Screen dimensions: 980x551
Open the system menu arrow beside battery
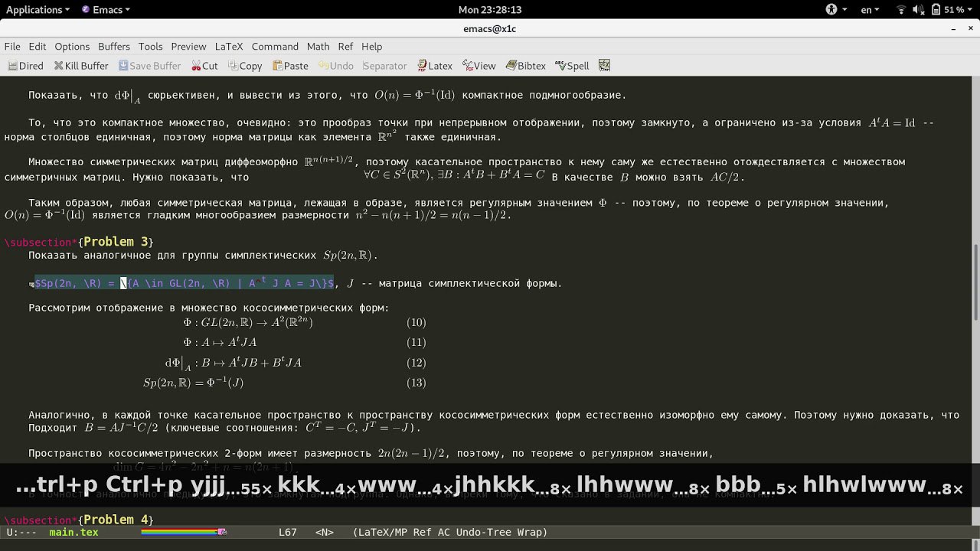pyautogui.click(x=972, y=9)
